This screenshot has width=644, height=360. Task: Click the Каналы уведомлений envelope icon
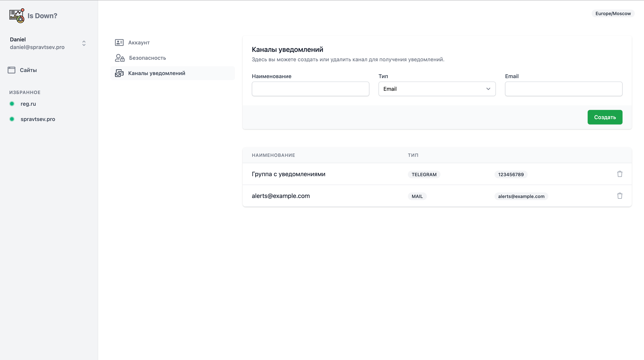click(119, 73)
